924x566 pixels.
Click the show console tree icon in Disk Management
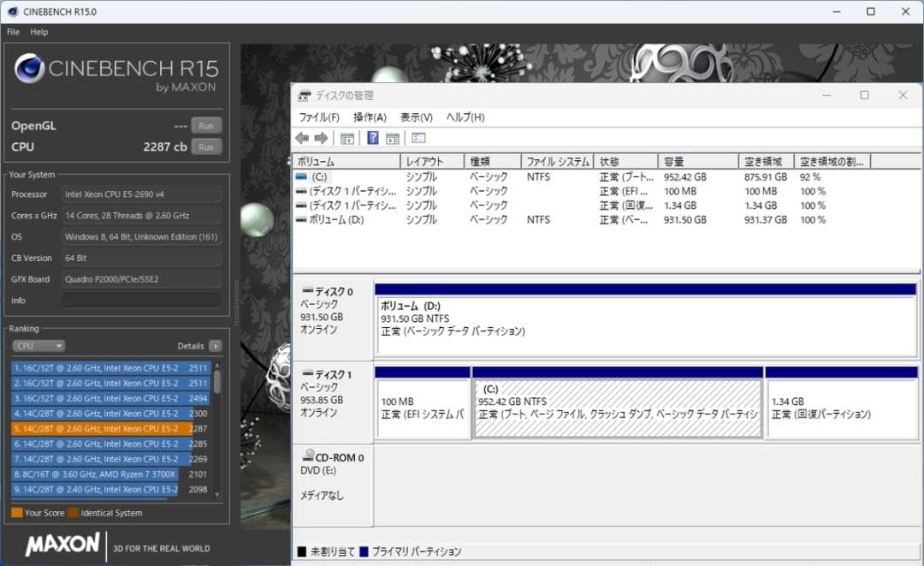[x=347, y=138]
